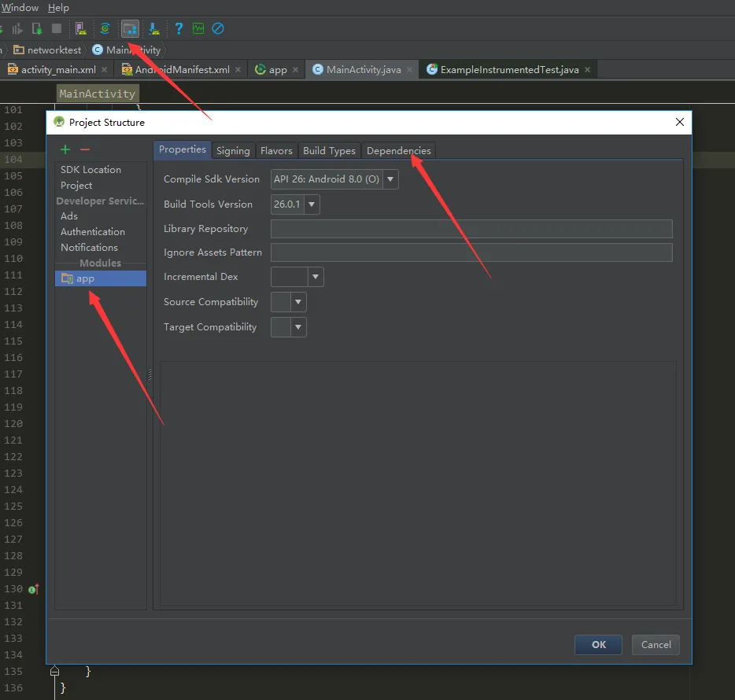Open the Window menu

(x=20, y=8)
